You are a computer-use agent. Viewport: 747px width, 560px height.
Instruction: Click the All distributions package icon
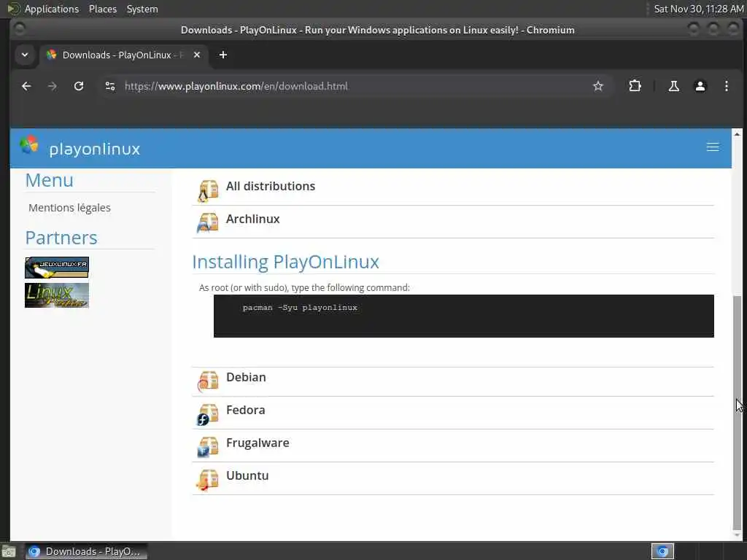pos(208,191)
